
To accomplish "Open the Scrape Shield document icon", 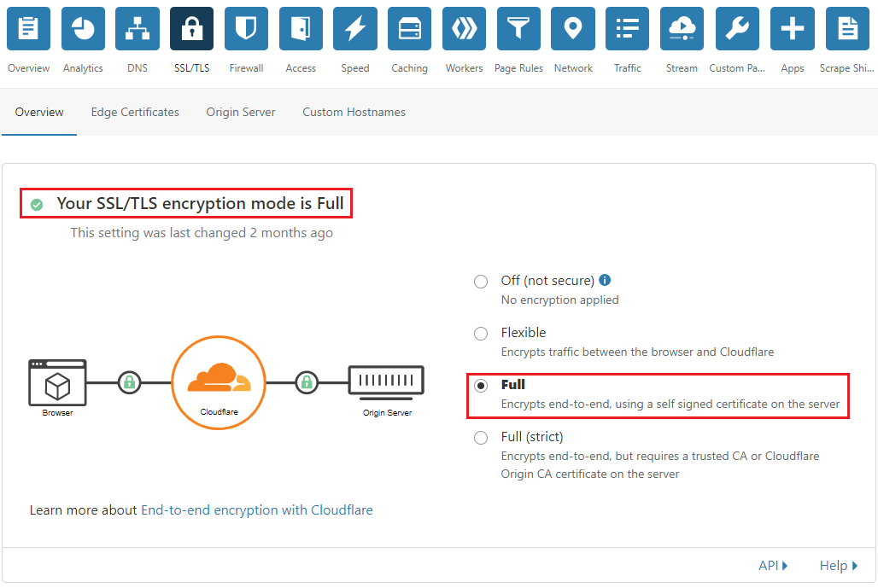I will point(847,28).
